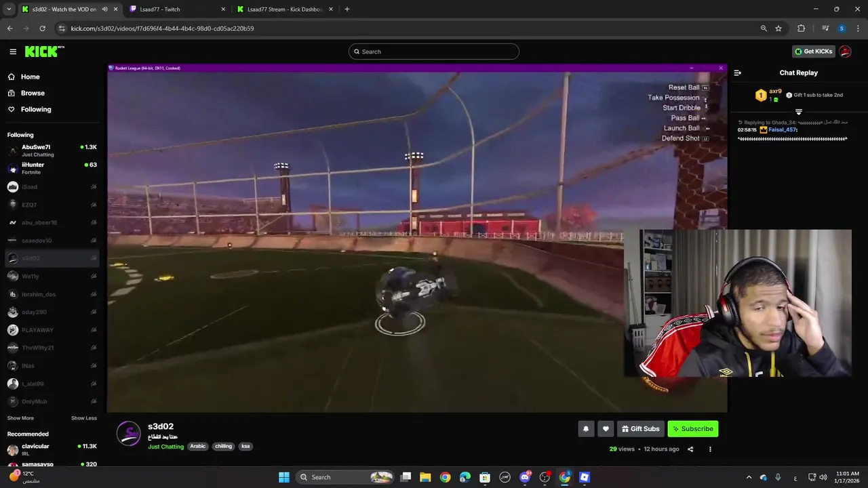Screen dimensions: 868x488
Task: Click the Kick search field
Action: pyautogui.click(x=434, y=52)
